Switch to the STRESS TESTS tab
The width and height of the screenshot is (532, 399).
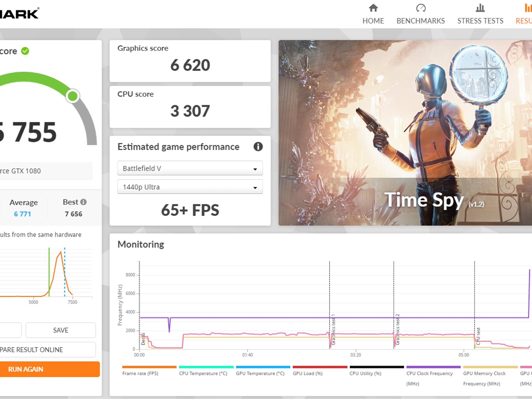[x=480, y=21]
